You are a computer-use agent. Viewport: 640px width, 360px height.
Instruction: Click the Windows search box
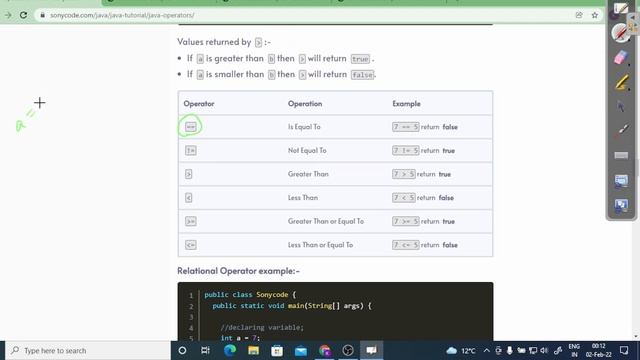88,350
